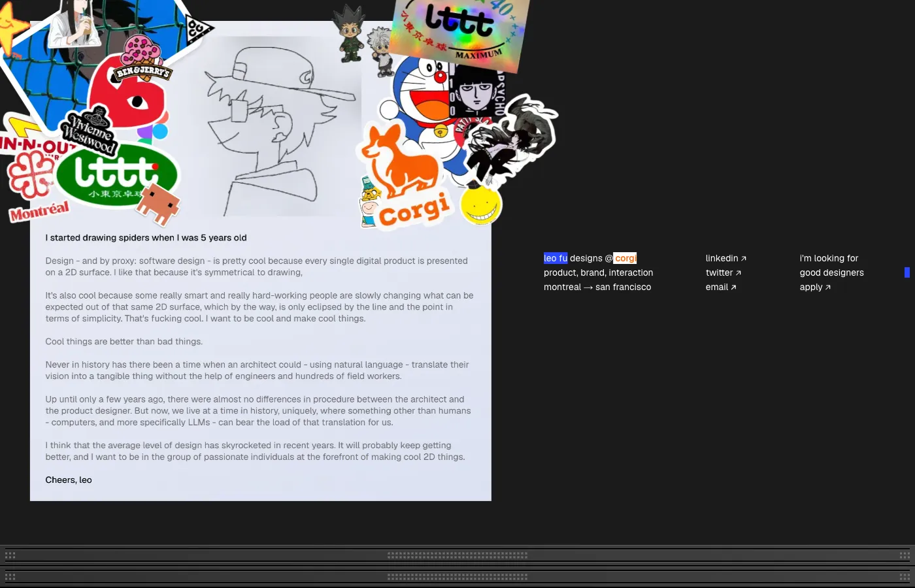Click the blue marker at the right edge

tap(907, 272)
